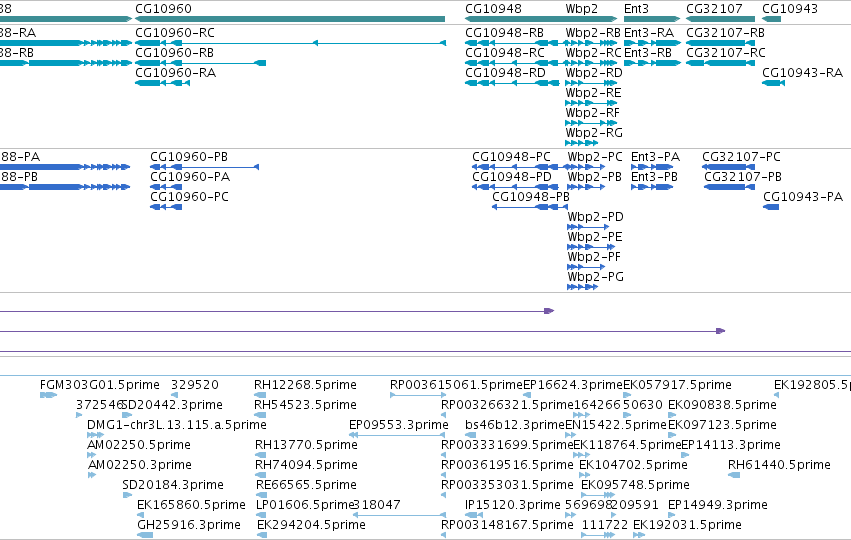Select EST AM02250.5prime
This screenshot has width=851, height=540.
pyautogui.click(x=139, y=445)
